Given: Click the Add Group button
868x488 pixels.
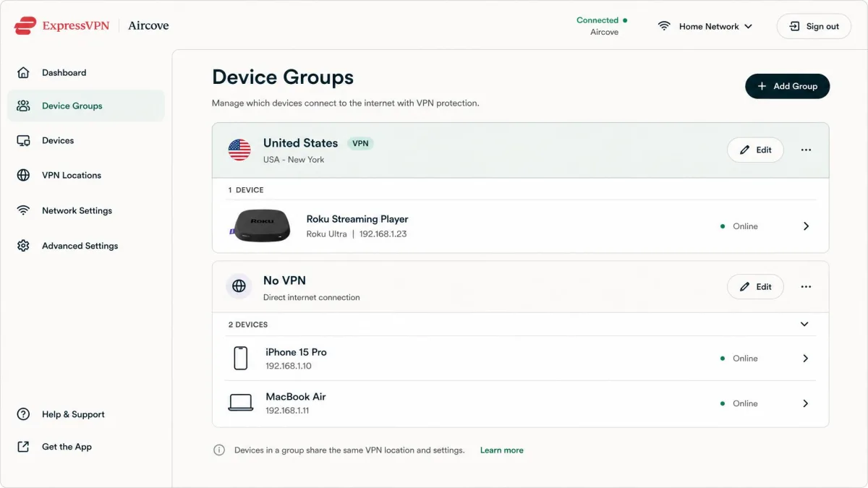Looking at the screenshot, I should (x=787, y=86).
